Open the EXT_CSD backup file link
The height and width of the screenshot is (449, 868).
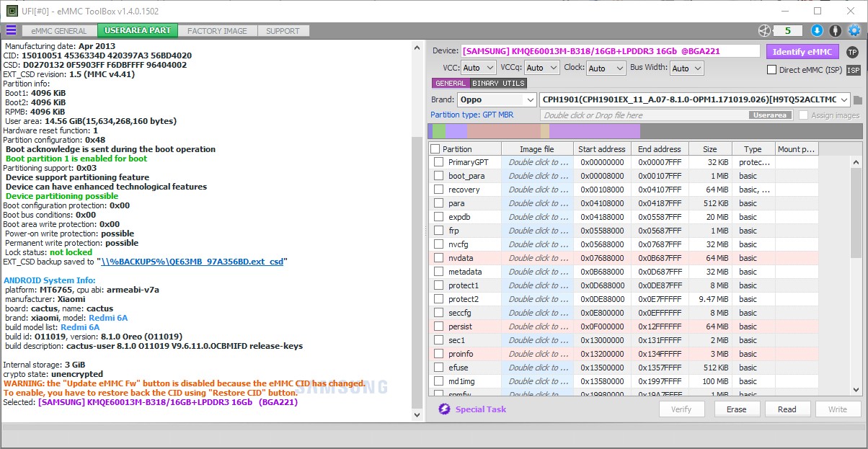point(192,262)
